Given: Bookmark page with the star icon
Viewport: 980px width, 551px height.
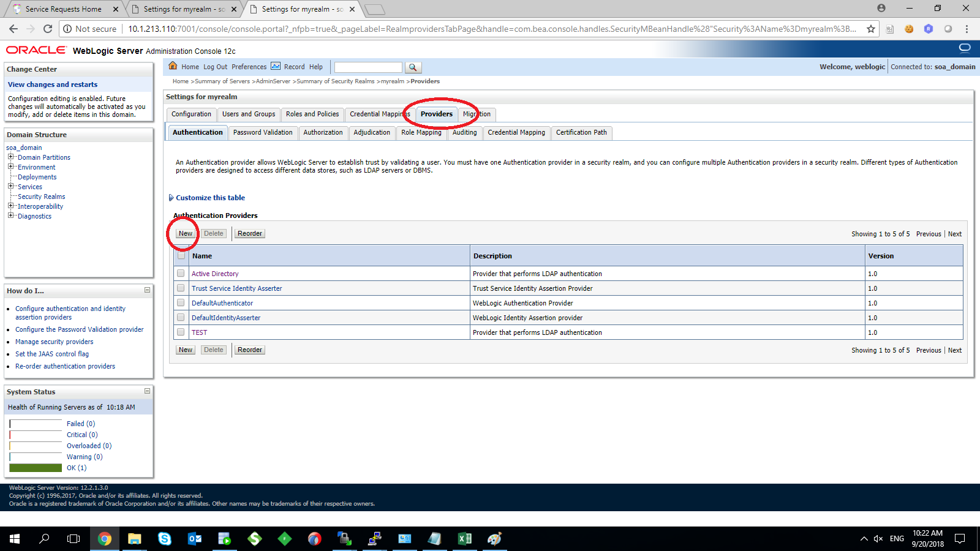Looking at the screenshot, I should 870,29.
